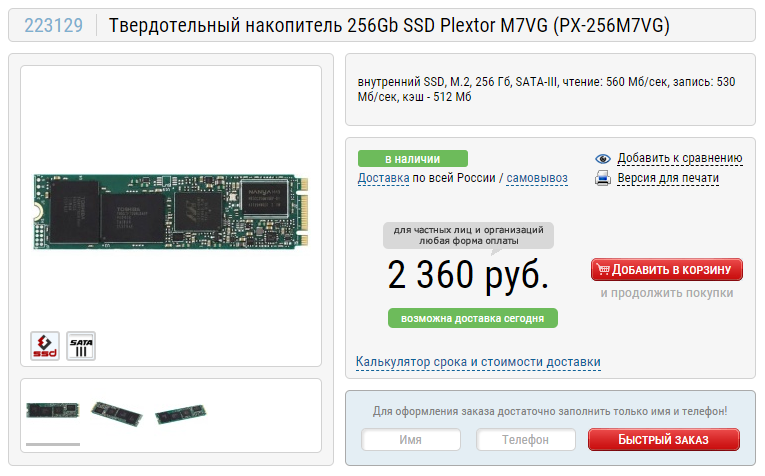Open the Версия для печати link
This screenshot has height=476, width=765.
coord(668,178)
